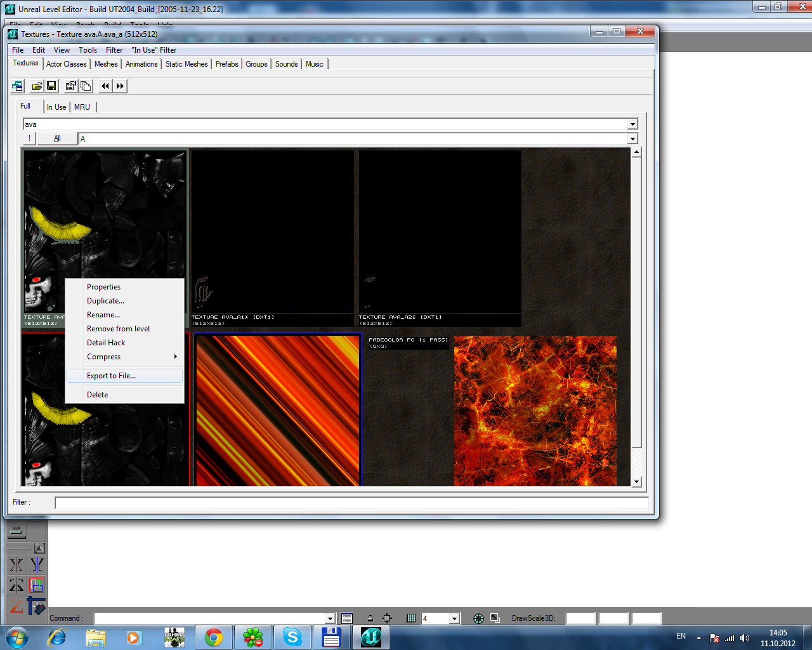Click the stacked layers icon in left toolbox

pyautogui.click(x=17, y=531)
